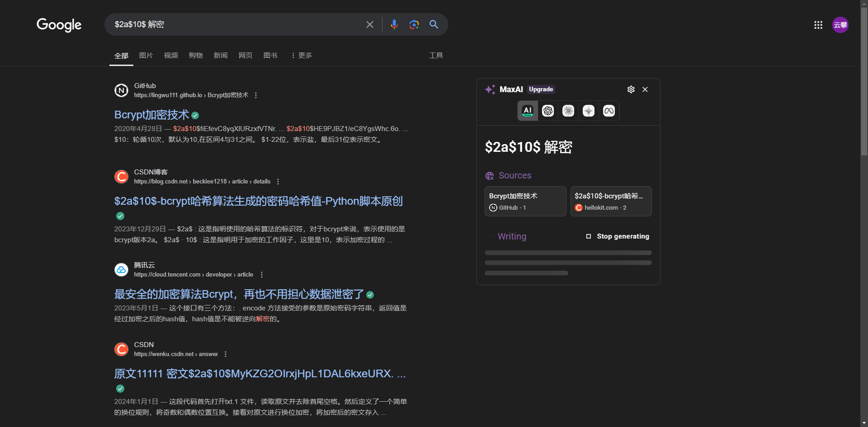
Task: Click the GitHub result favicon
Action: [x=121, y=90]
